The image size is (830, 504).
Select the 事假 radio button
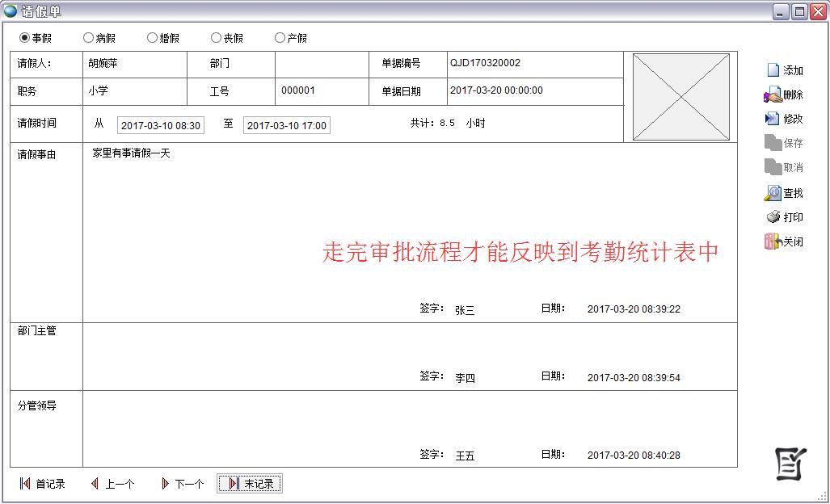pos(25,38)
